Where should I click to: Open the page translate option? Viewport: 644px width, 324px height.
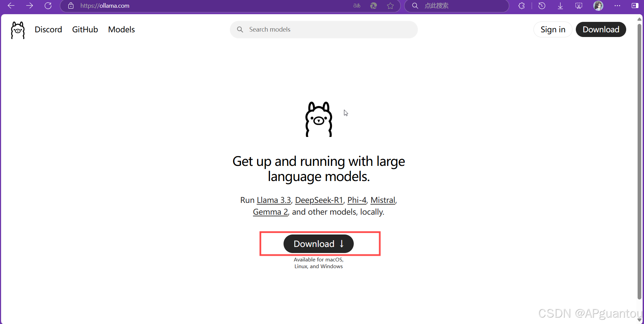pyautogui.click(x=357, y=6)
